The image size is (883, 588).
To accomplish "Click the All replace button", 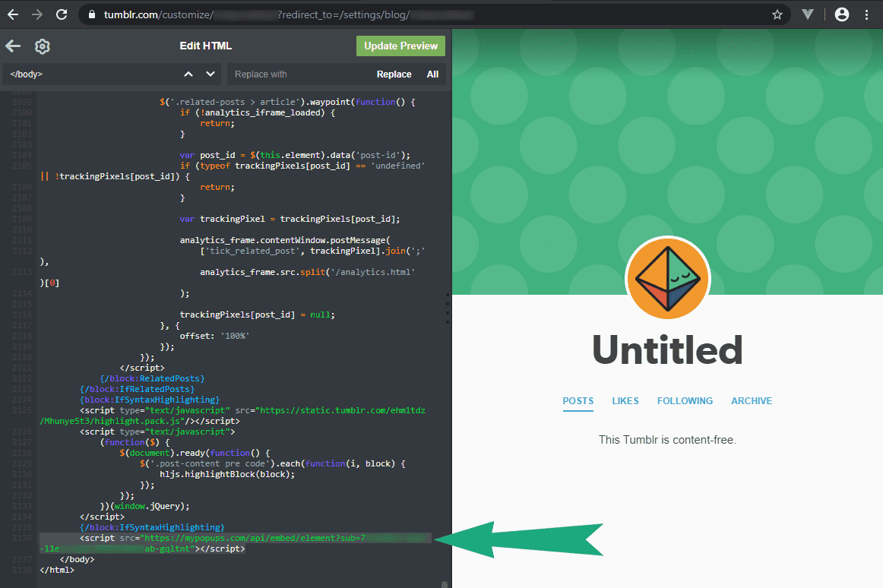I will coord(432,74).
